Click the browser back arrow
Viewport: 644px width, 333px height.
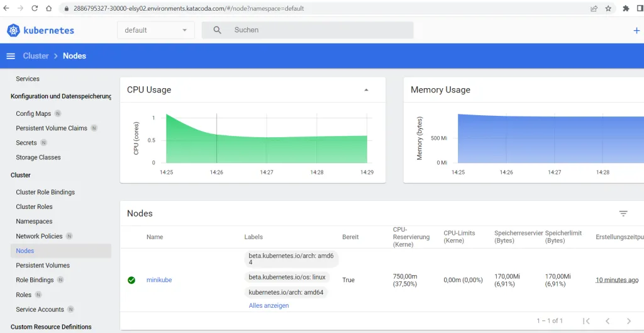coord(6,8)
